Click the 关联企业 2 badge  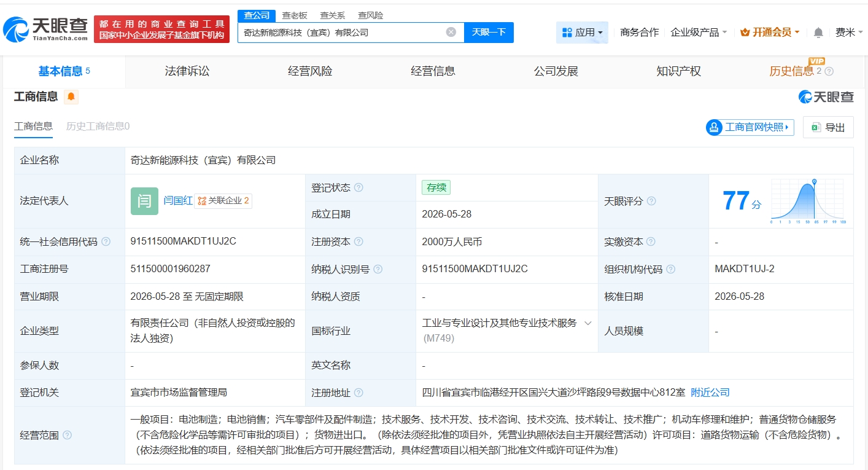tap(223, 200)
